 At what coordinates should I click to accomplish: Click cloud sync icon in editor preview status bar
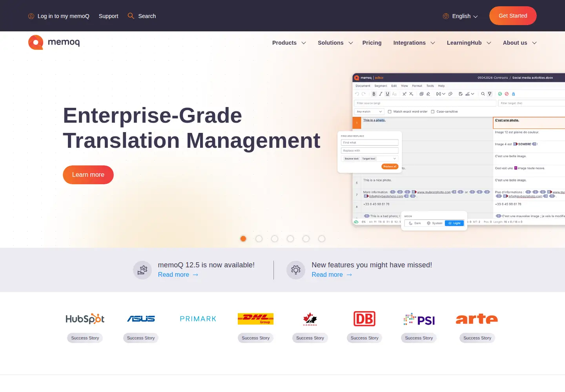tap(356, 222)
